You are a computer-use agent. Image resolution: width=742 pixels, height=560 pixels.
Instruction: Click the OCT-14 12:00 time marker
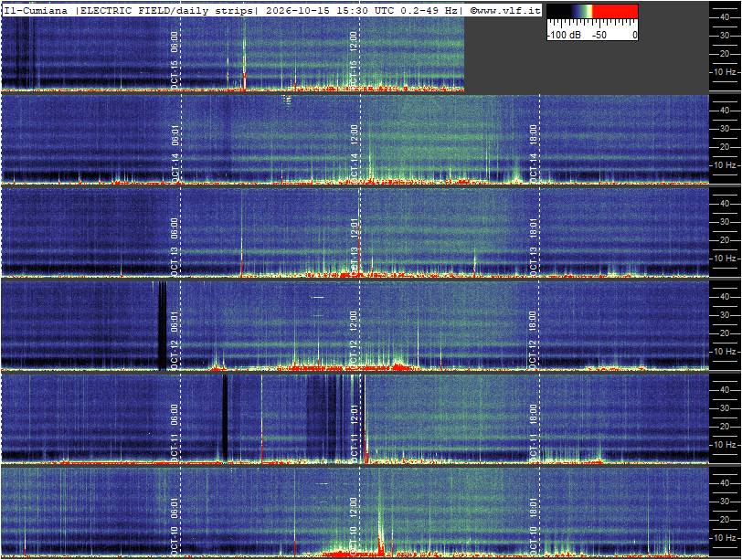(353, 153)
